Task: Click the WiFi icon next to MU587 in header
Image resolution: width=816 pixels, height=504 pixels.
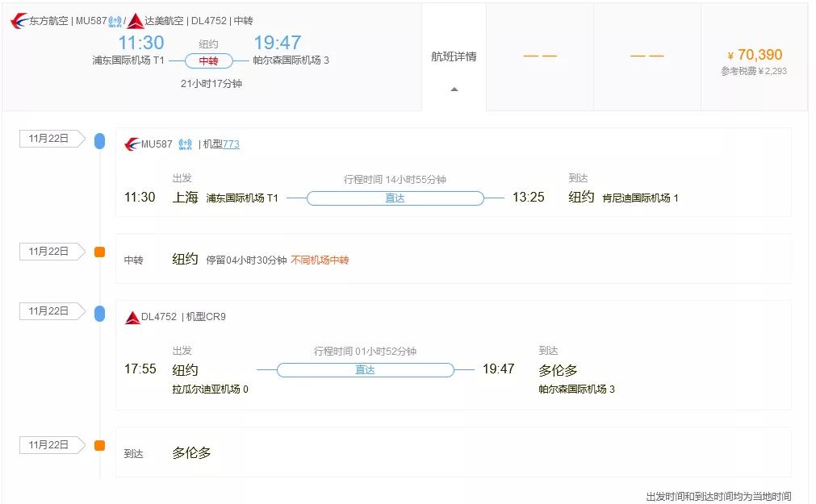Action: coord(115,22)
